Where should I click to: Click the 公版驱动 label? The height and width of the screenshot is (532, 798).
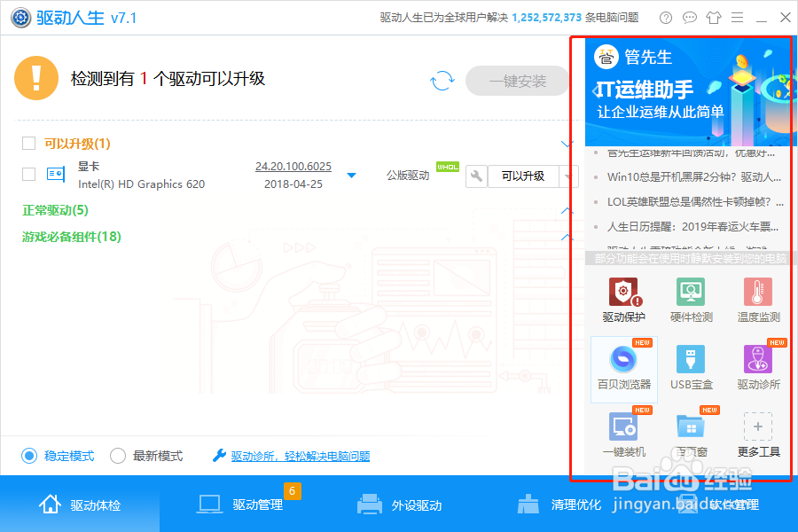click(408, 176)
